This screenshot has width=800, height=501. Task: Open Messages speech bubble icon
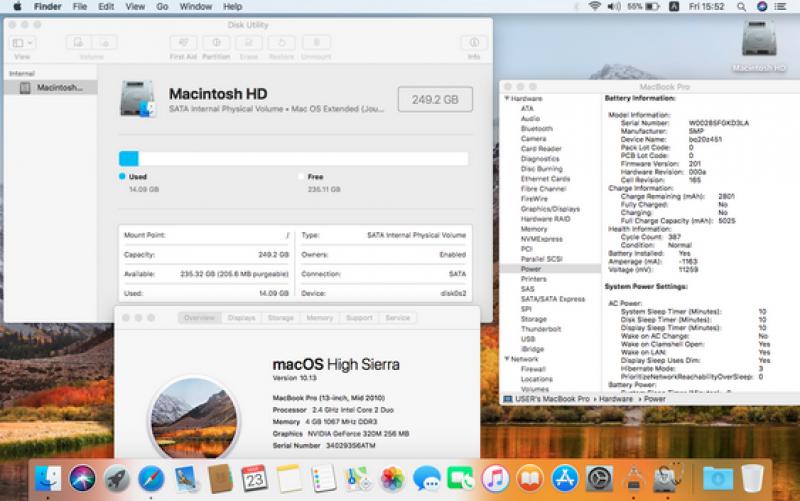click(427, 479)
